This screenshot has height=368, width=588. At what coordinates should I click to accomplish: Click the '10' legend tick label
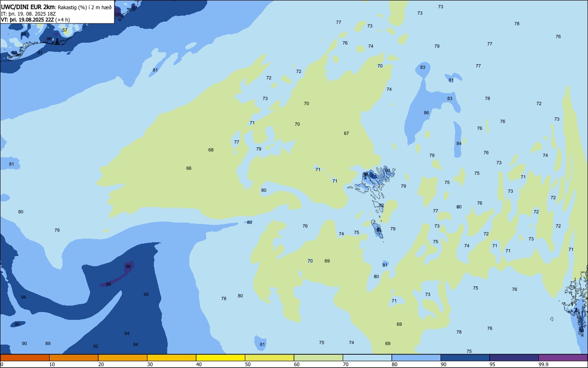pos(52,364)
